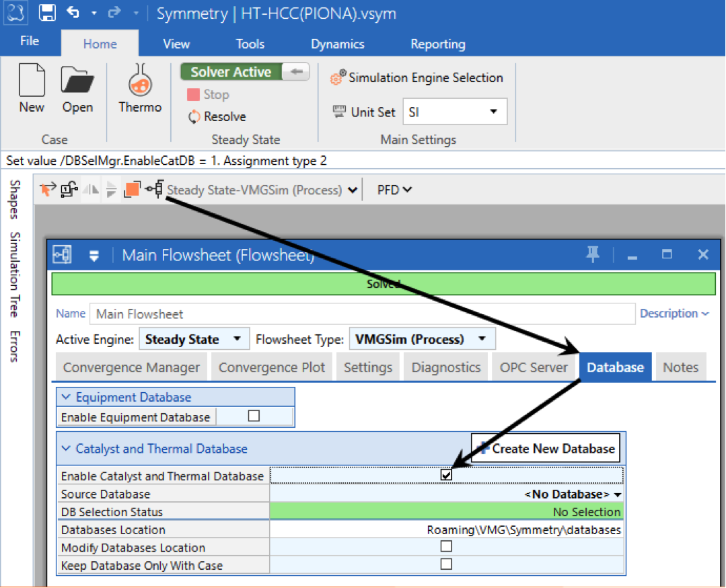Pin the Main Flowsheet window

[x=593, y=254]
